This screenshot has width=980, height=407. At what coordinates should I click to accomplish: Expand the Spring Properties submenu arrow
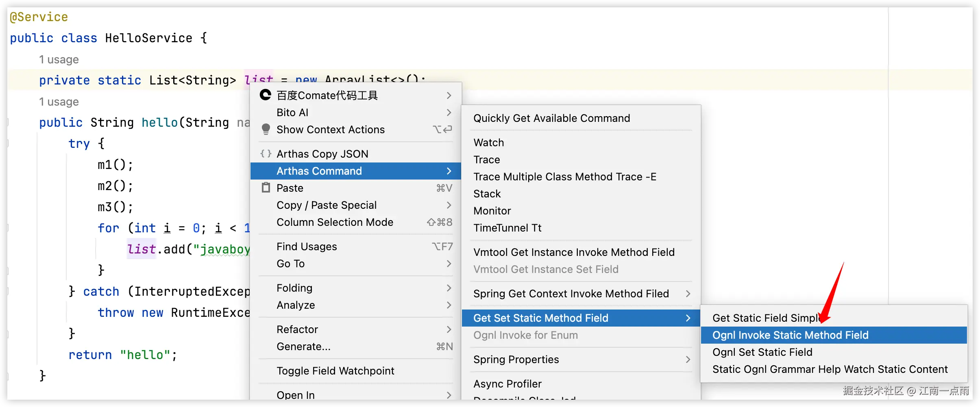(x=688, y=359)
